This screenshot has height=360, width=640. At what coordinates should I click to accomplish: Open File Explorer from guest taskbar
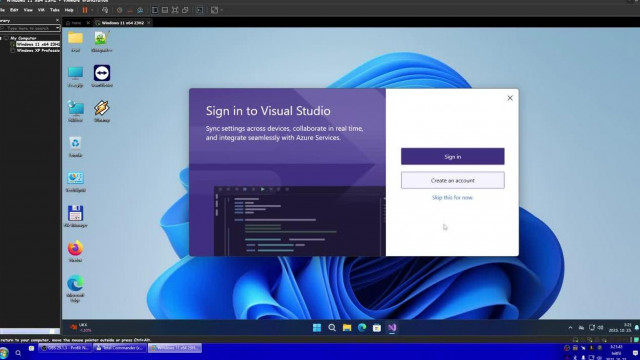(x=347, y=328)
